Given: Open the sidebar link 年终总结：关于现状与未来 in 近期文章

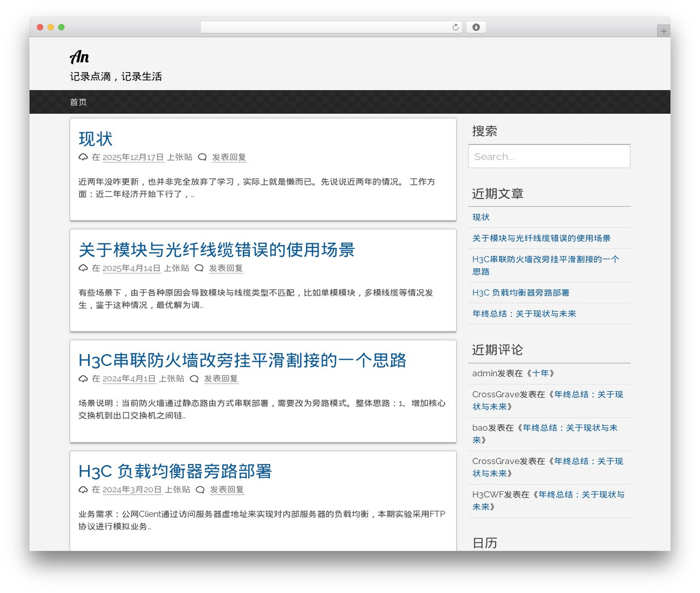Looking at the screenshot, I should 524,313.
